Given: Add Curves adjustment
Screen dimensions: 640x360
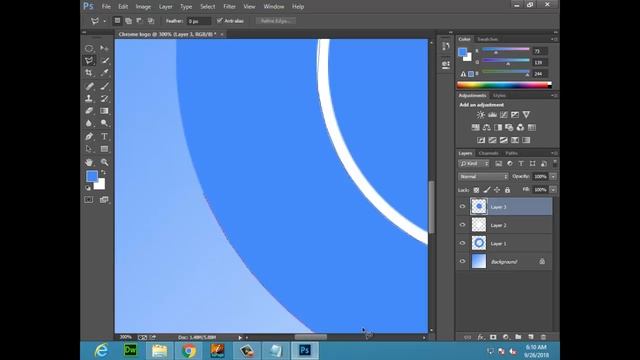Looking at the screenshot, I should [504, 115].
